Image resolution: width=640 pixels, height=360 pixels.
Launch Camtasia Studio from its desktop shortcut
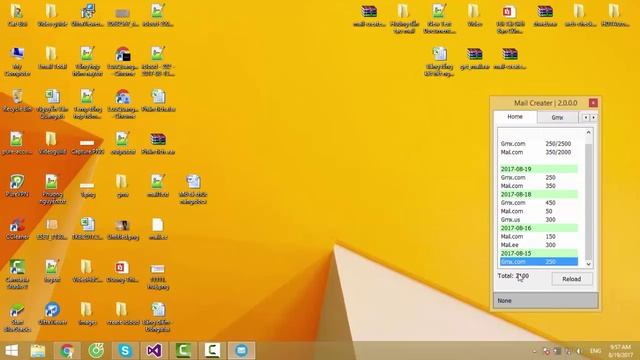tap(17, 274)
